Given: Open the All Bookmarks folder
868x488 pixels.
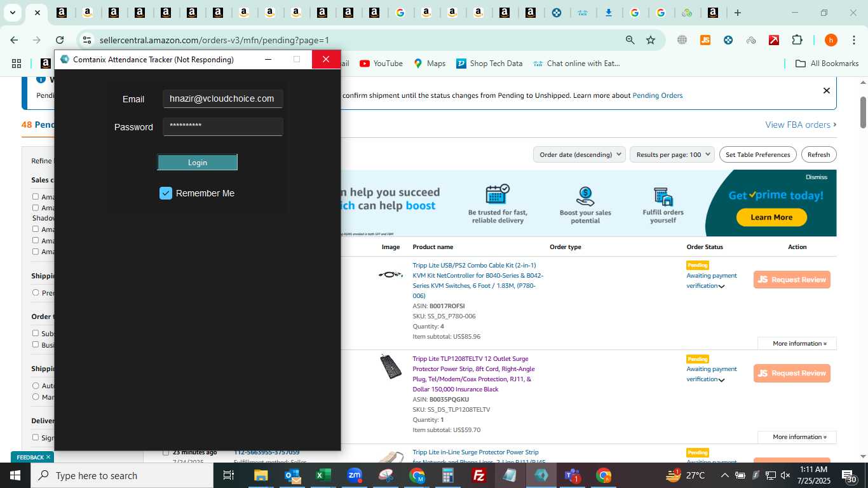Looking at the screenshot, I should coord(827,64).
